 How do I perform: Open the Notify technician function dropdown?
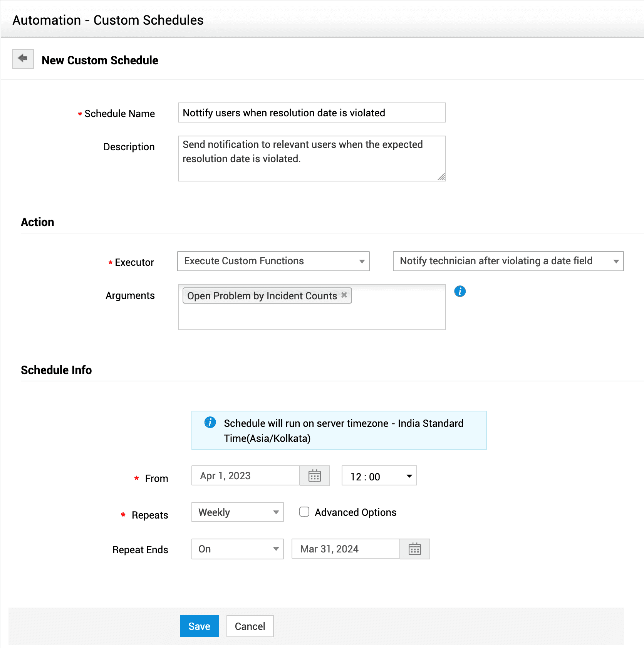pyautogui.click(x=508, y=261)
